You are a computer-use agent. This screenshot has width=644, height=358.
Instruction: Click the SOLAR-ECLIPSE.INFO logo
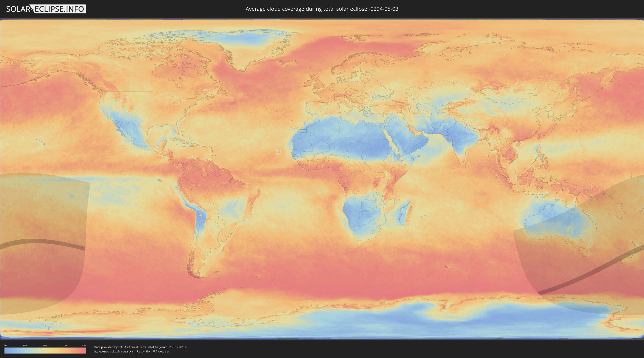click(x=46, y=9)
